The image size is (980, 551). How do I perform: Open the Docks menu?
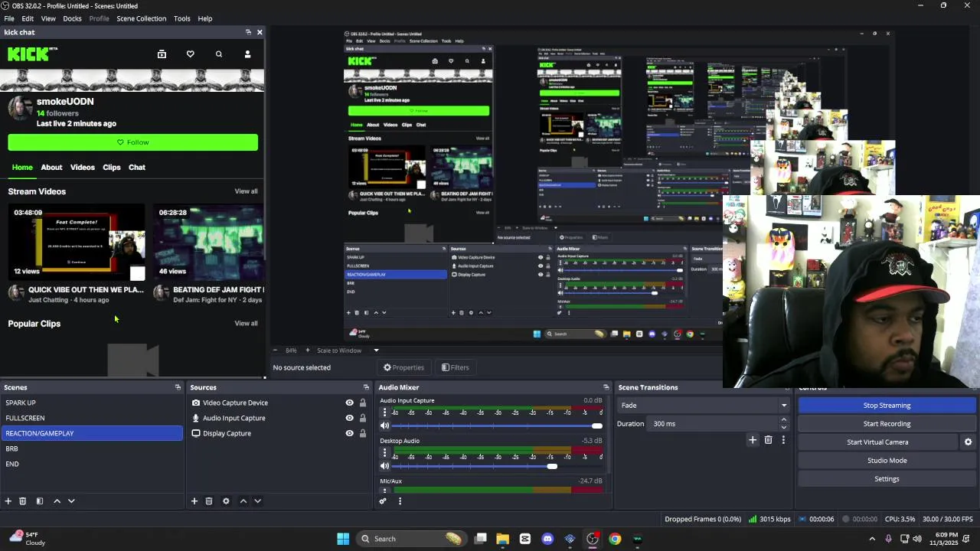click(73, 18)
